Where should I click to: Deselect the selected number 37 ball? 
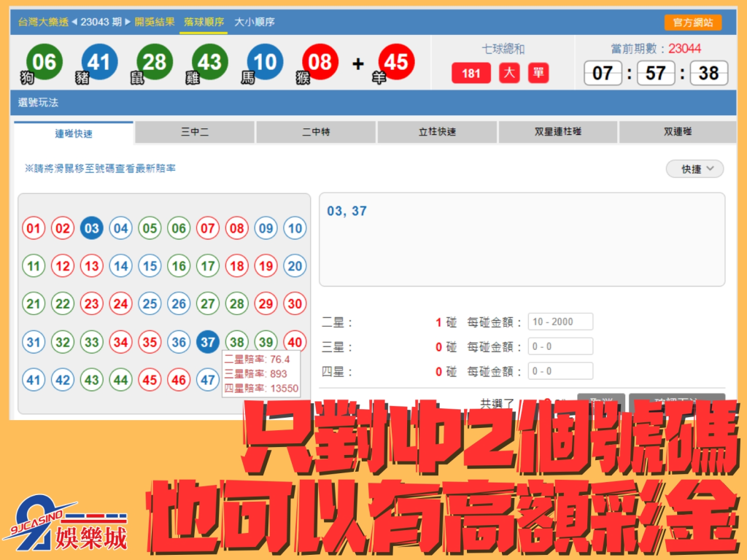pyautogui.click(x=209, y=341)
